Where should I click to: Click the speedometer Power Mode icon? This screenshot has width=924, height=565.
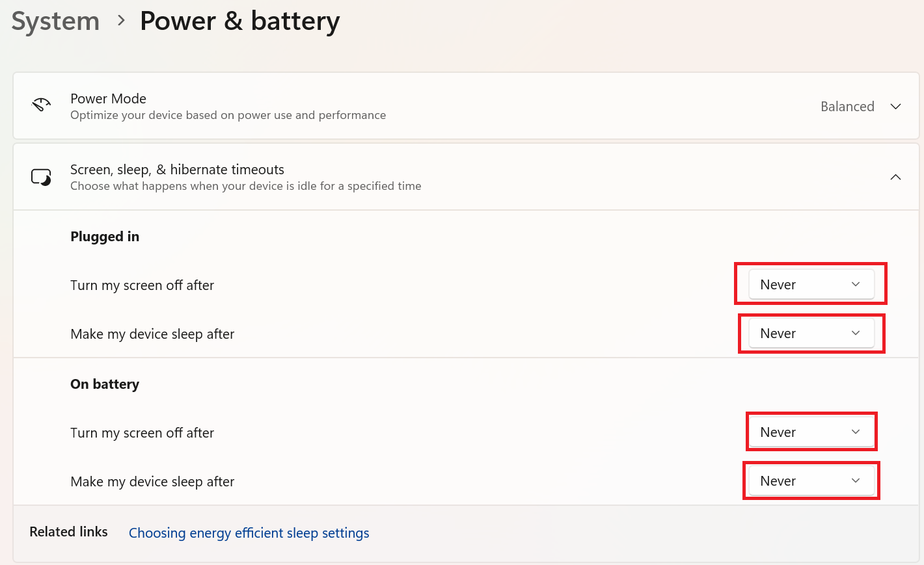[x=41, y=105]
